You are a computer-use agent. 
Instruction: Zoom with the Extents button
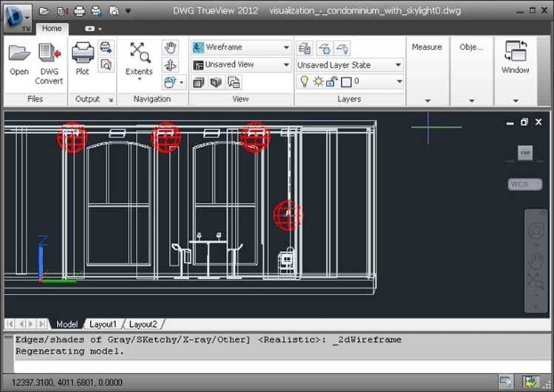point(139,58)
